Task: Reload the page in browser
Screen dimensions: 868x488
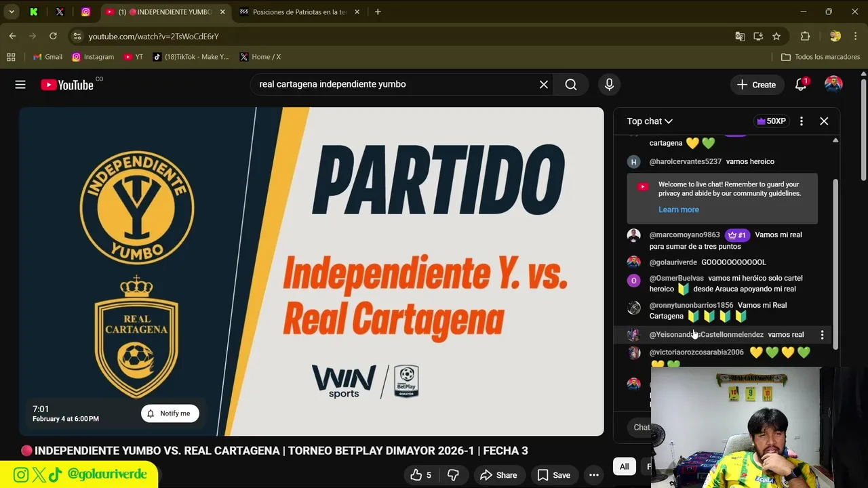Action: tap(53, 36)
